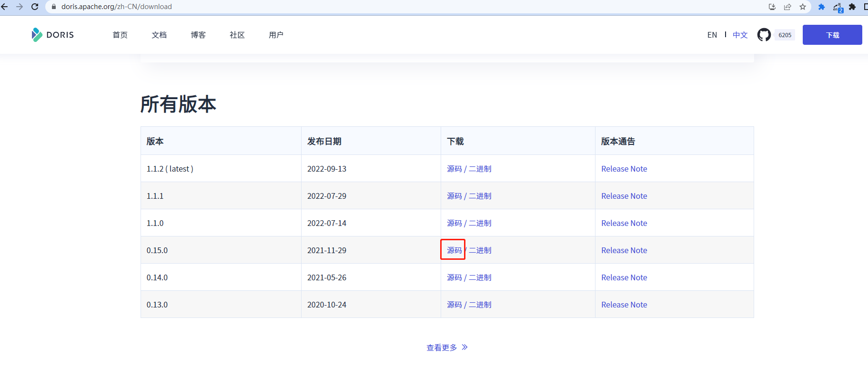Image resolution: width=868 pixels, height=389 pixels.
Task: Download 二进制 for version 0.14.0
Action: 480,277
